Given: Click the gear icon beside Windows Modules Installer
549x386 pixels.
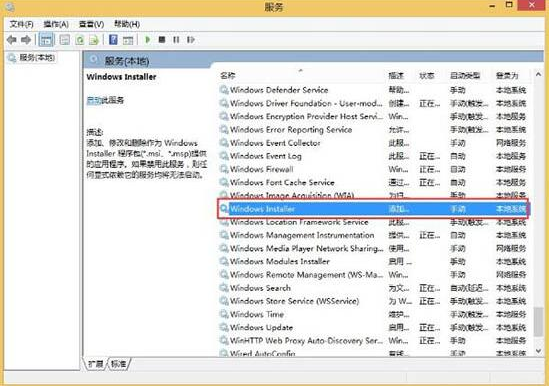Looking at the screenshot, I should [x=224, y=261].
